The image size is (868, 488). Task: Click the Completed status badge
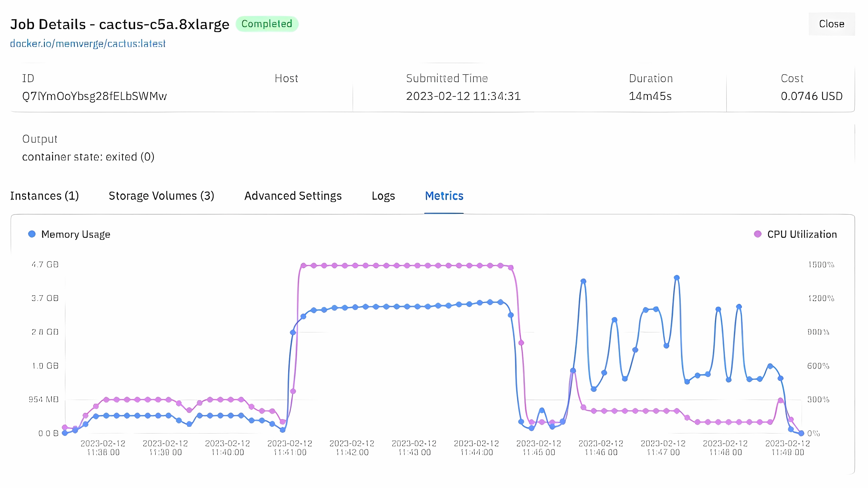click(267, 24)
